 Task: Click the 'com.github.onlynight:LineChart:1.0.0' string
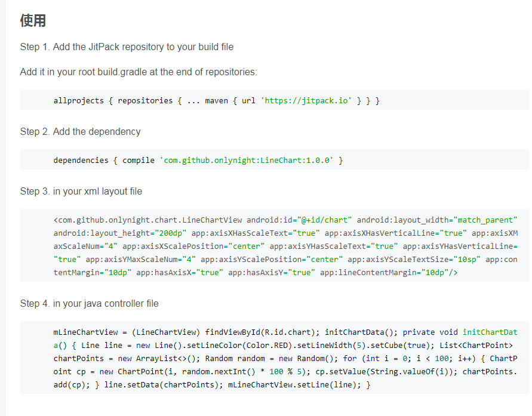tap(247, 160)
